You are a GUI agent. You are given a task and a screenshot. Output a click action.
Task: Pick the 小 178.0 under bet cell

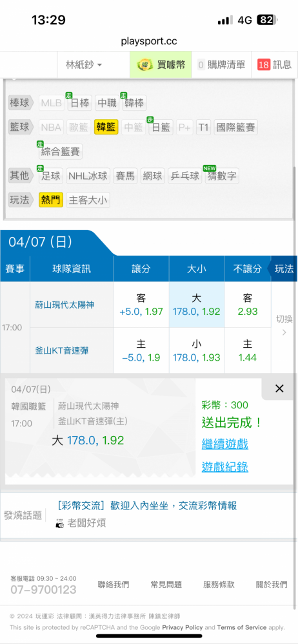(197, 350)
